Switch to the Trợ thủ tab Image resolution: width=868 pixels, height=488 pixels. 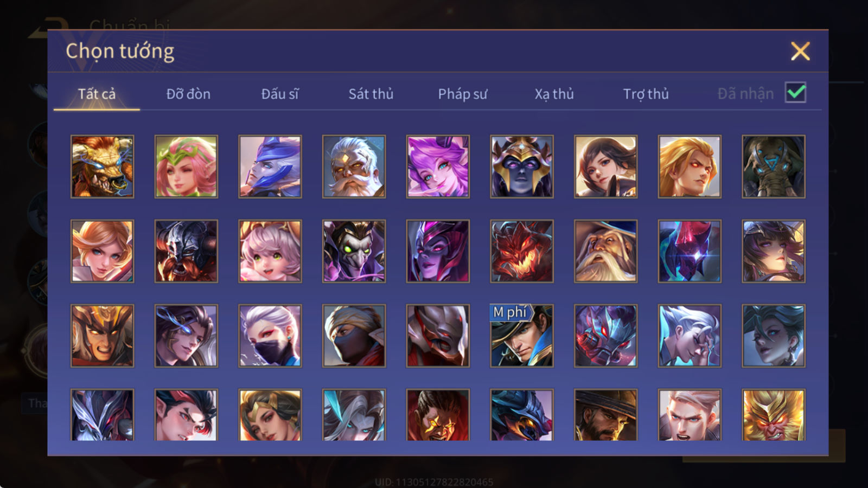pos(646,94)
